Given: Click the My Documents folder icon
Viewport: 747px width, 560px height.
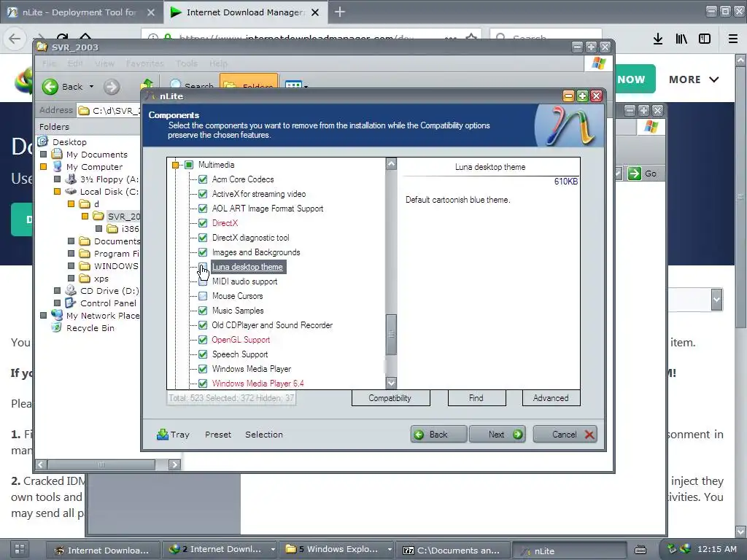Looking at the screenshot, I should (57, 155).
